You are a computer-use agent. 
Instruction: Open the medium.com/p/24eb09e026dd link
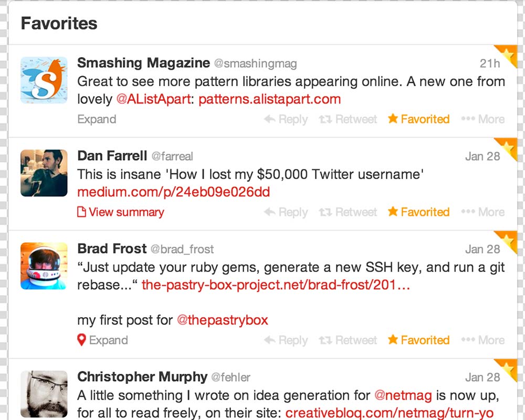tap(173, 192)
